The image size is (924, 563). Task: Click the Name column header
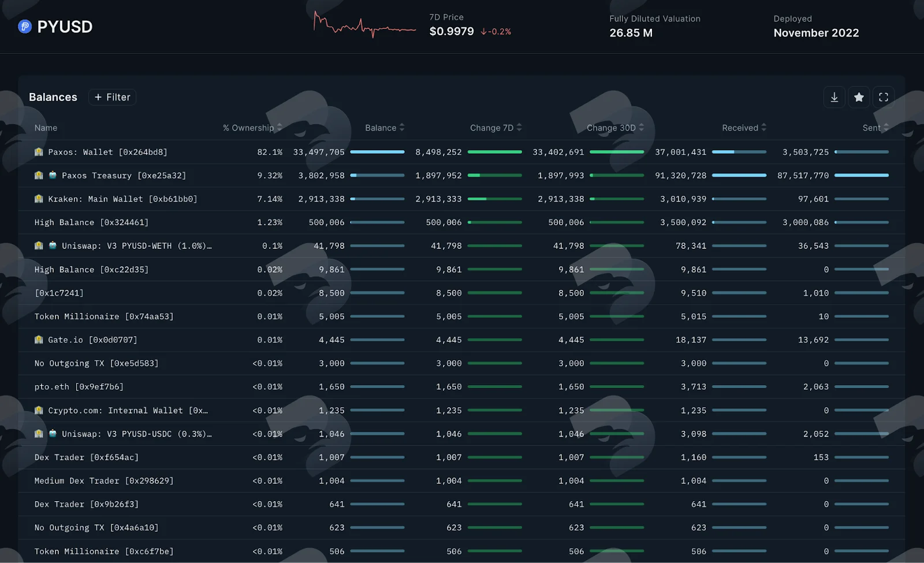tap(46, 128)
